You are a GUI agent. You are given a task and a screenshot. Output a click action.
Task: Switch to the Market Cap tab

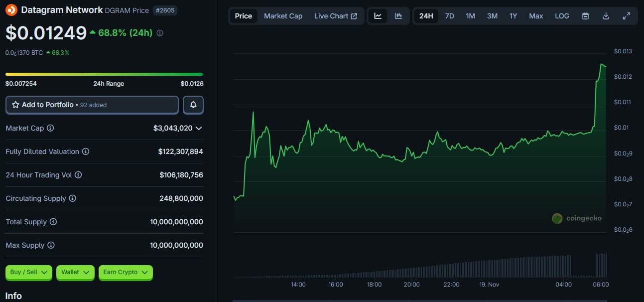coord(283,16)
